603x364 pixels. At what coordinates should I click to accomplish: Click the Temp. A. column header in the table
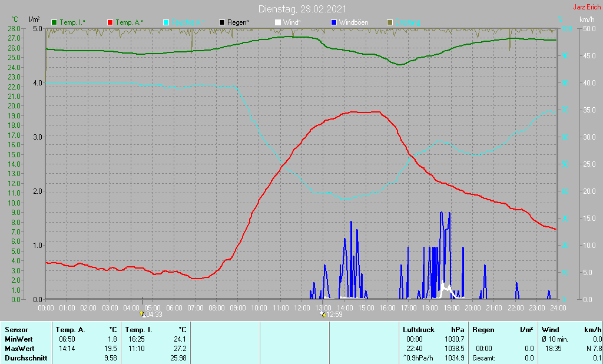(x=71, y=330)
